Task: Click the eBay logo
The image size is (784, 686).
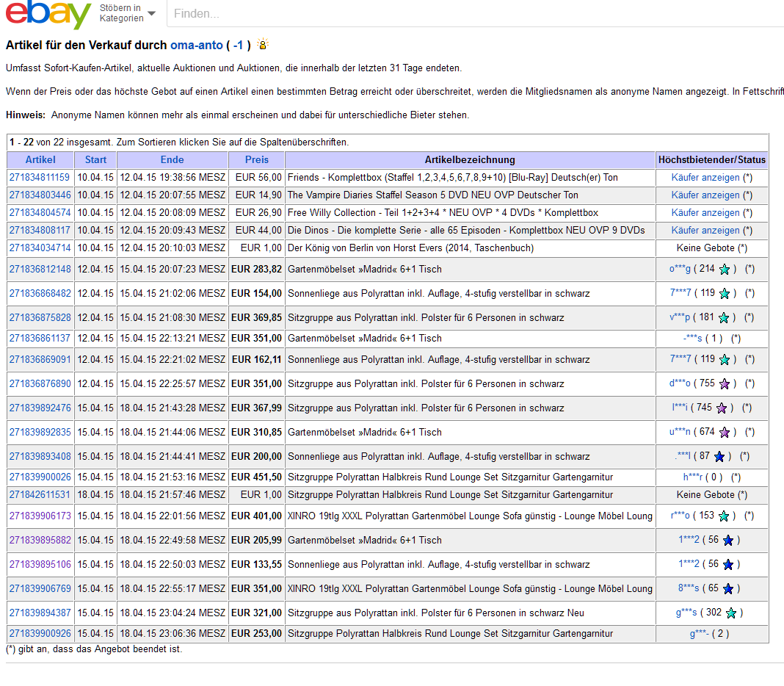Action: [x=48, y=15]
